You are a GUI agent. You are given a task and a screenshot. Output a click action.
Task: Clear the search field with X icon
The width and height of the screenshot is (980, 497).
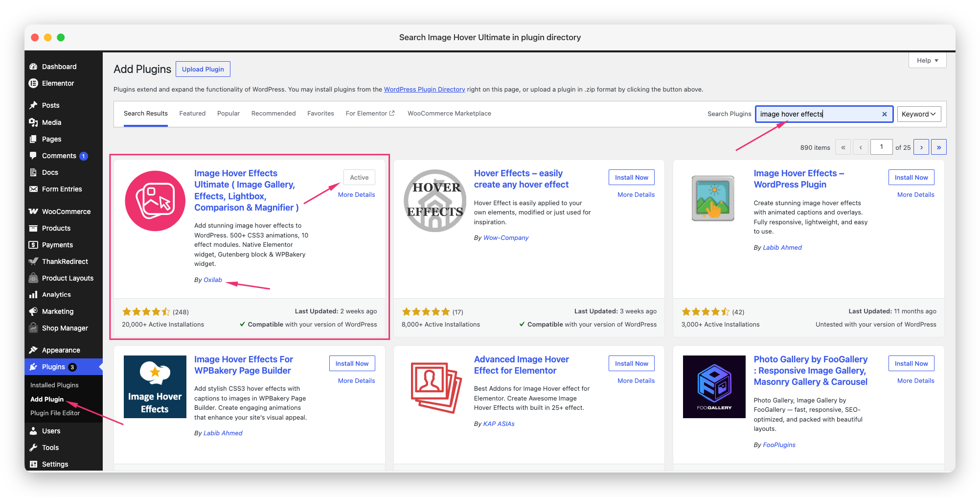(x=885, y=114)
